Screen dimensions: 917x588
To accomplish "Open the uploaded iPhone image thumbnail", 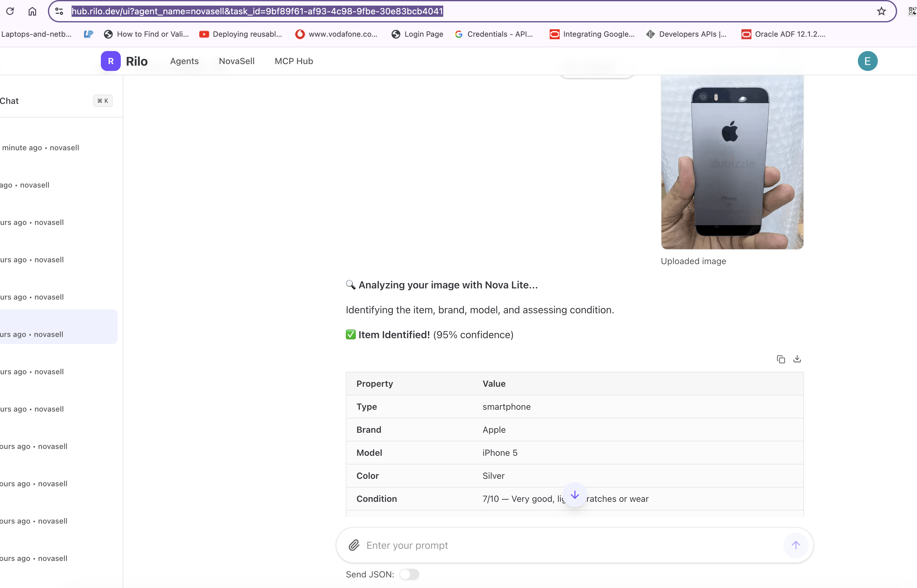I will coord(732,162).
